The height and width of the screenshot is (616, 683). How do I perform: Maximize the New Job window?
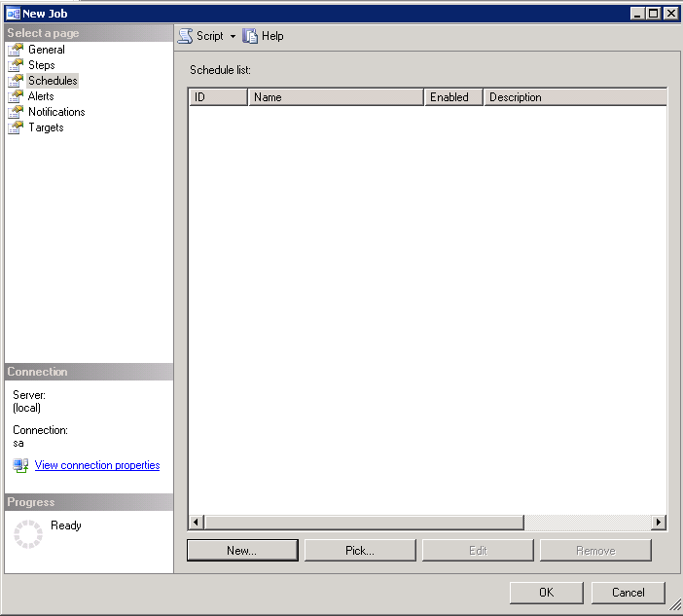point(654,14)
